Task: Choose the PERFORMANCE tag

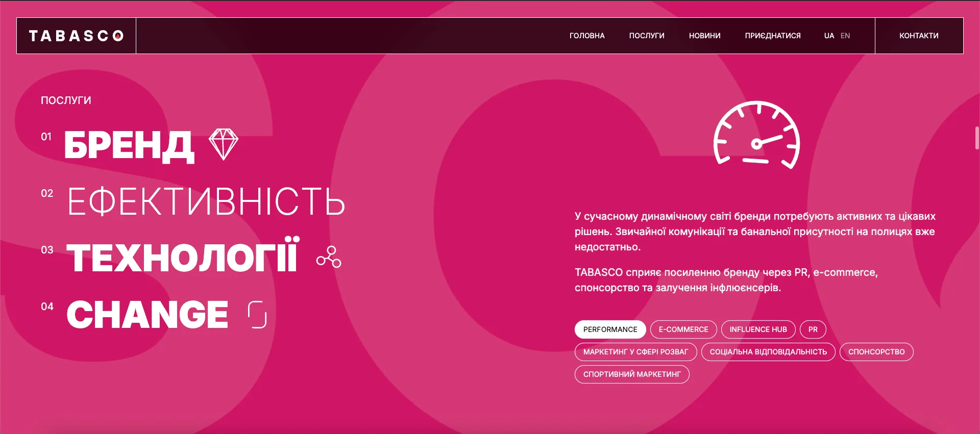Action: (610, 329)
